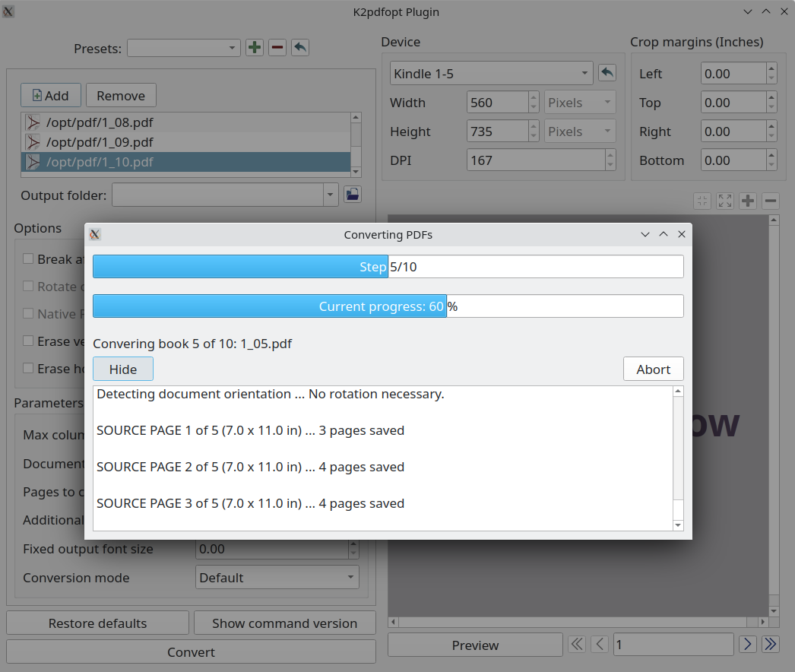Click the Current progress 60% bar
The image size is (795, 672).
pyautogui.click(x=388, y=306)
